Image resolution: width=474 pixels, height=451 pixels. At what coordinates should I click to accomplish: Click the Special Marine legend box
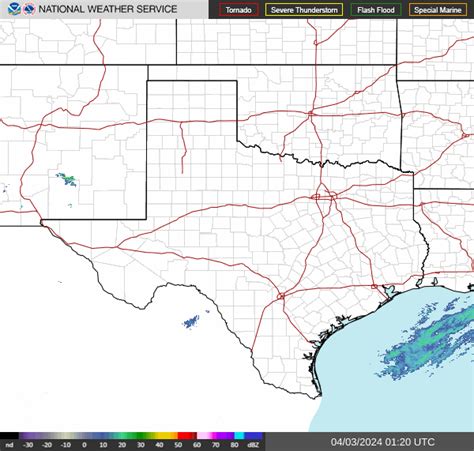pos(438,10)
